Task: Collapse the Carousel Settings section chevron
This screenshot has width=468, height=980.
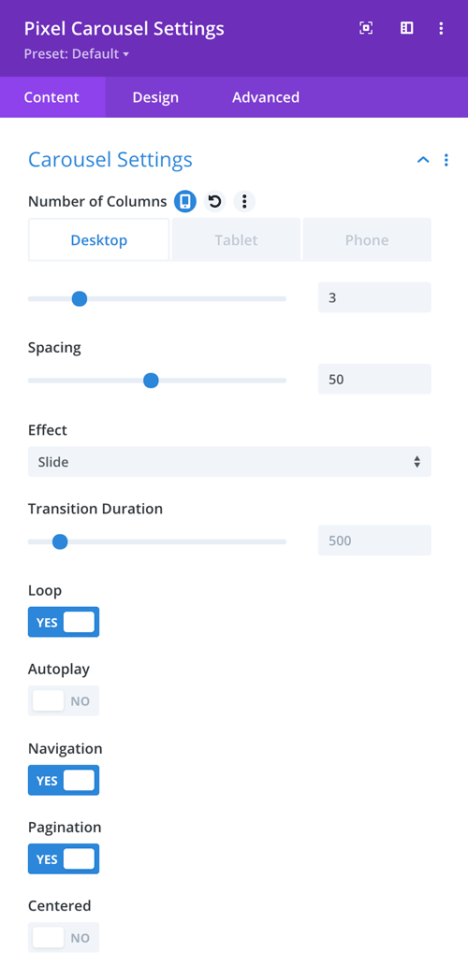Action: pyautogui.click(x=423, y=160)
